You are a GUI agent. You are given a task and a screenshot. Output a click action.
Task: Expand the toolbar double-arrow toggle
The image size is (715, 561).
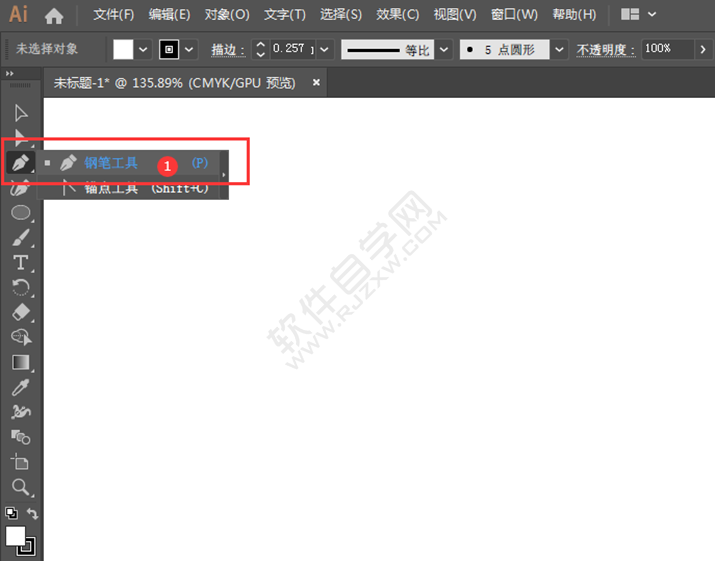click(x=10, y=73)
